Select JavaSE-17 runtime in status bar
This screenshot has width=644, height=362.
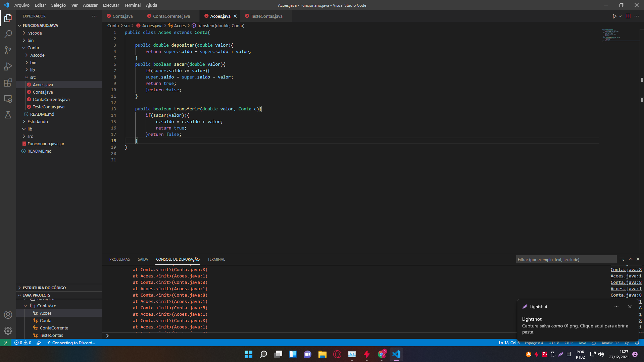click(610, 343)
